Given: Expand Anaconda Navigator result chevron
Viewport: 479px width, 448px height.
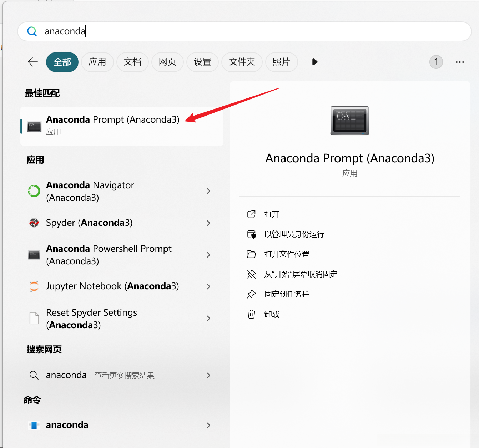Looking at the screenshot, I should click(x=209, y=191).
